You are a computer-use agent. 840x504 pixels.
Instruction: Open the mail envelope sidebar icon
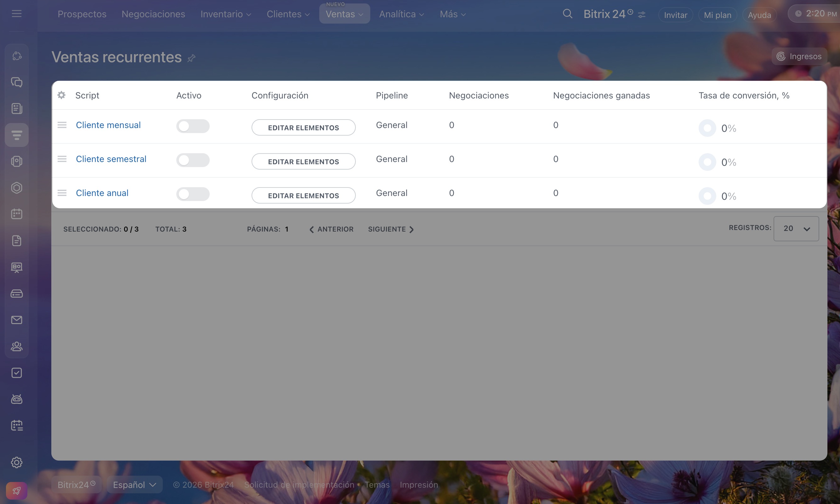coord(17,320)
